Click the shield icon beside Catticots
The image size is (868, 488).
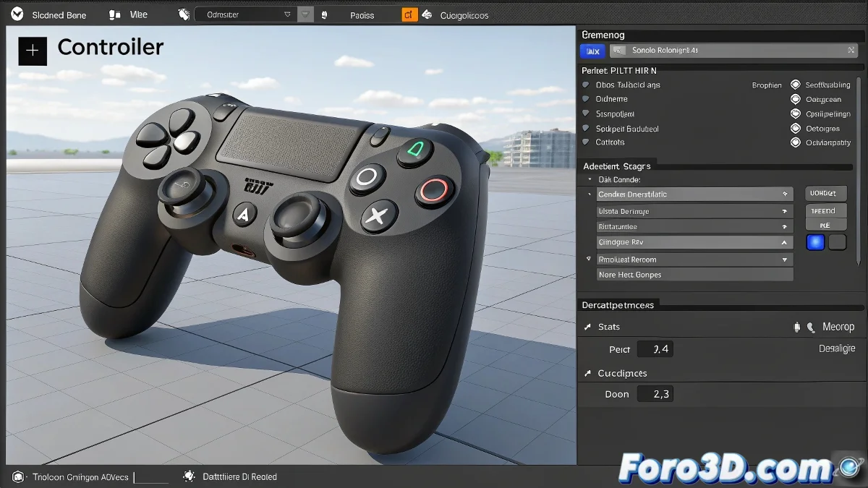(586, 142)
